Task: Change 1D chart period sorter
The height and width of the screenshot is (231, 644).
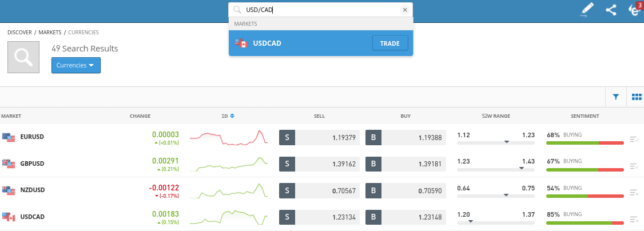Action: [x=228, y=116]
